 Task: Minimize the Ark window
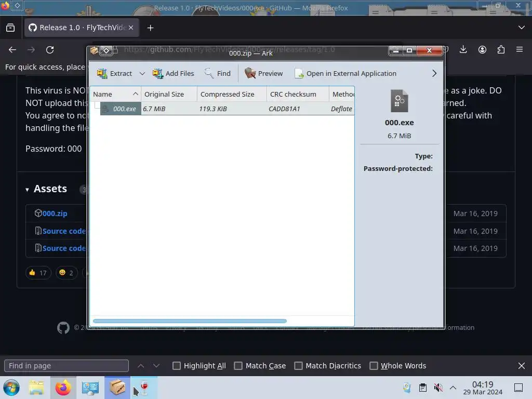tap(395, 50)
